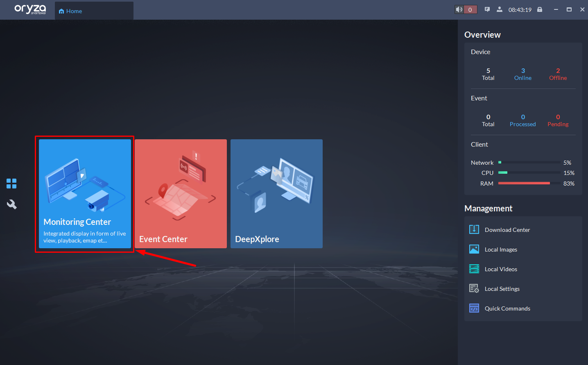Viewport: 588px width, 365px height.
Task: Click the Oryza Systems logo
Action: tap(30, 9)
